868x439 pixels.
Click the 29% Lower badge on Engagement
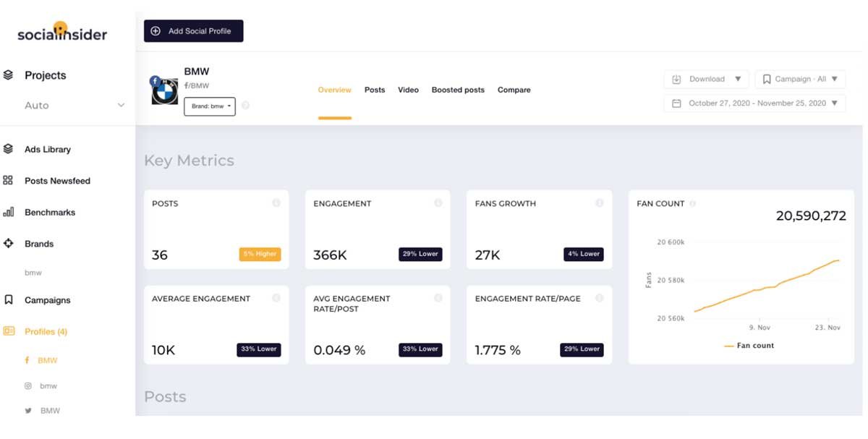point(420,255)
